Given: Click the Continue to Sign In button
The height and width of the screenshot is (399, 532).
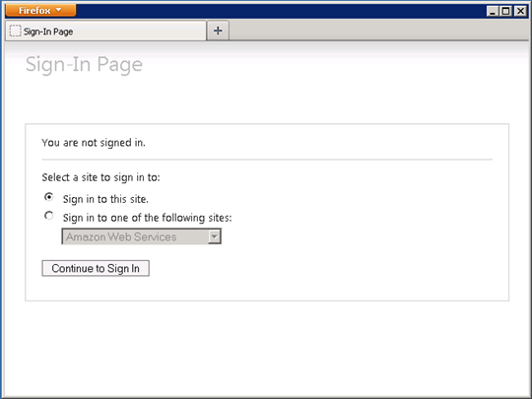Looking at the screenshot, I should 96,268.
